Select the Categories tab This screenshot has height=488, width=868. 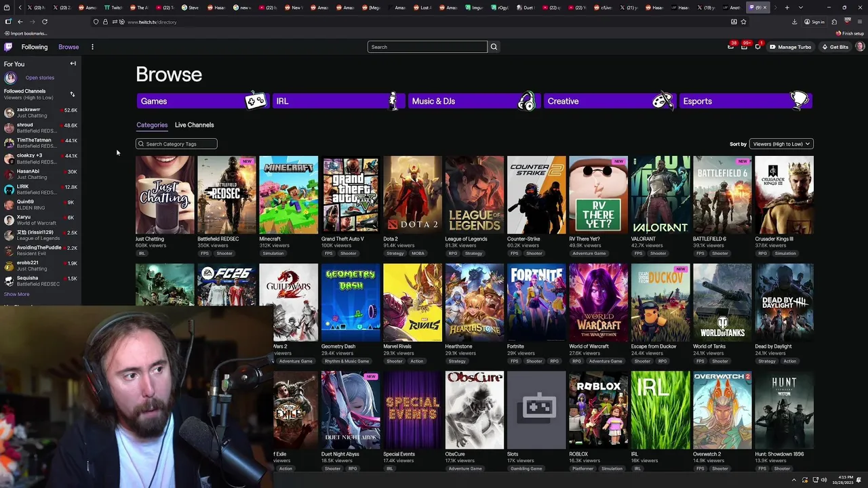(x=152, y=125)
